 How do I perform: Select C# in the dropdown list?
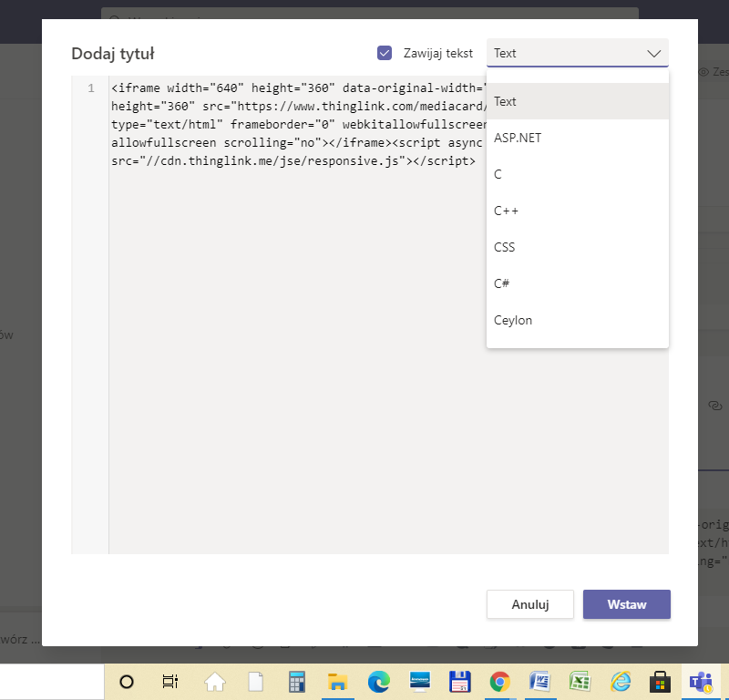pyautogui.click(x=577, y=283)
